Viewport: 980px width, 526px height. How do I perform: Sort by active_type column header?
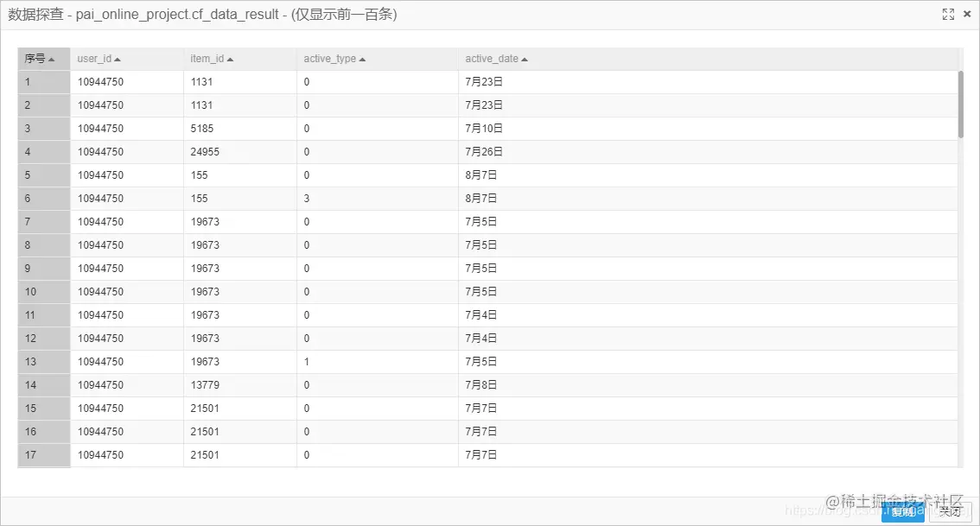378,59
